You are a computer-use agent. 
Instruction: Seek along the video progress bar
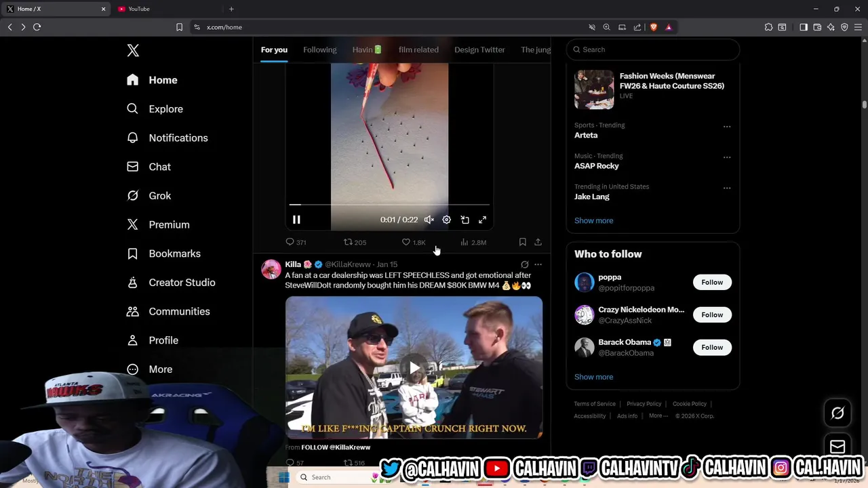click(389, 204)
